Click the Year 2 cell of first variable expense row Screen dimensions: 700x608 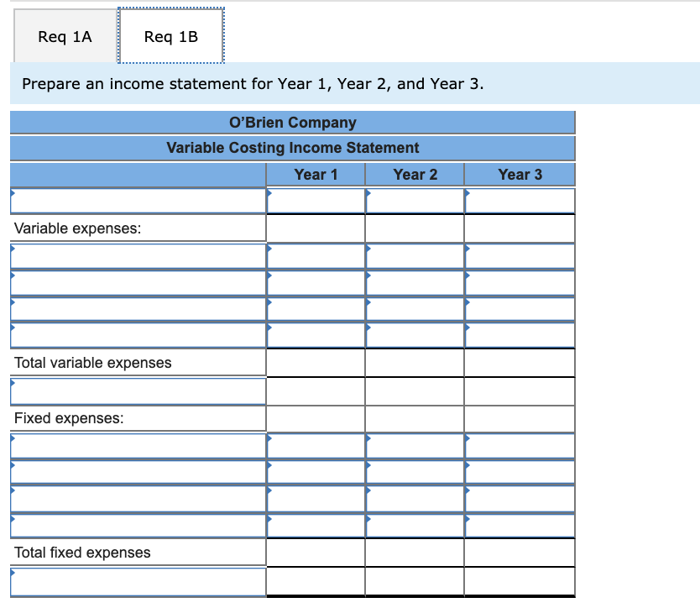click(x=415, y=255)
